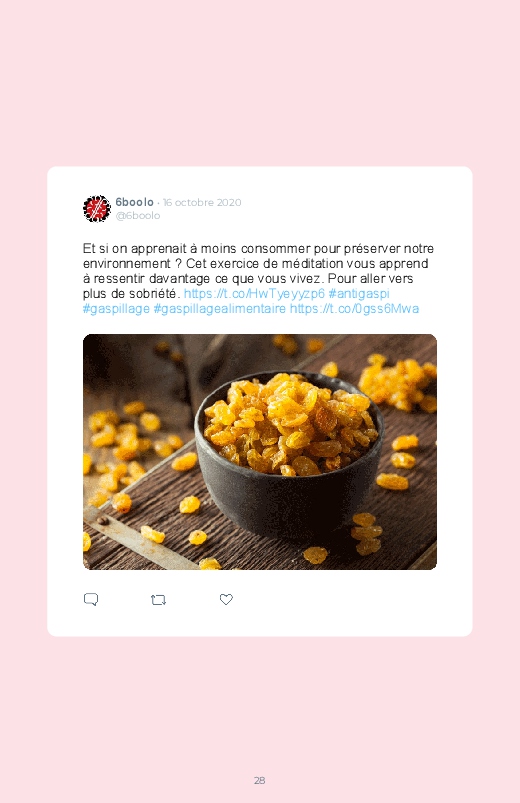520x803 pixels.
Task: Open the standalone #gaspillage hashtag
Action: [x=116, y=309]
